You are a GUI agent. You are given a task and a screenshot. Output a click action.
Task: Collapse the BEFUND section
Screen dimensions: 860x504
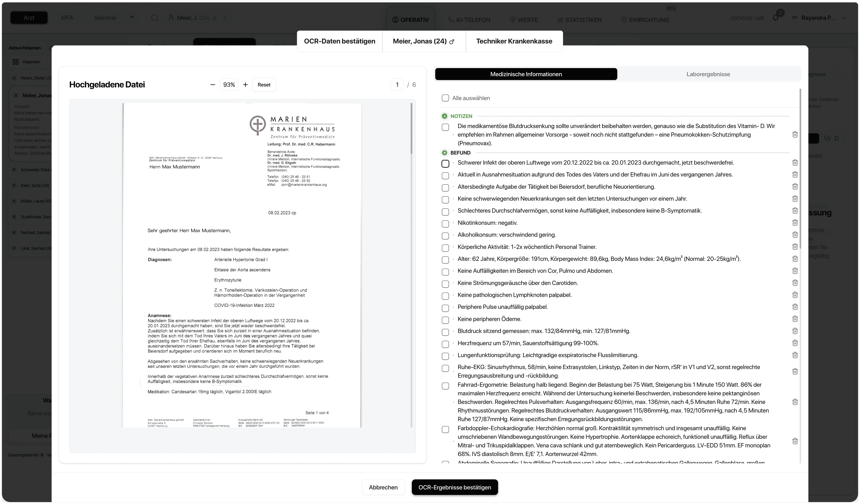click(x=444, y=153)
